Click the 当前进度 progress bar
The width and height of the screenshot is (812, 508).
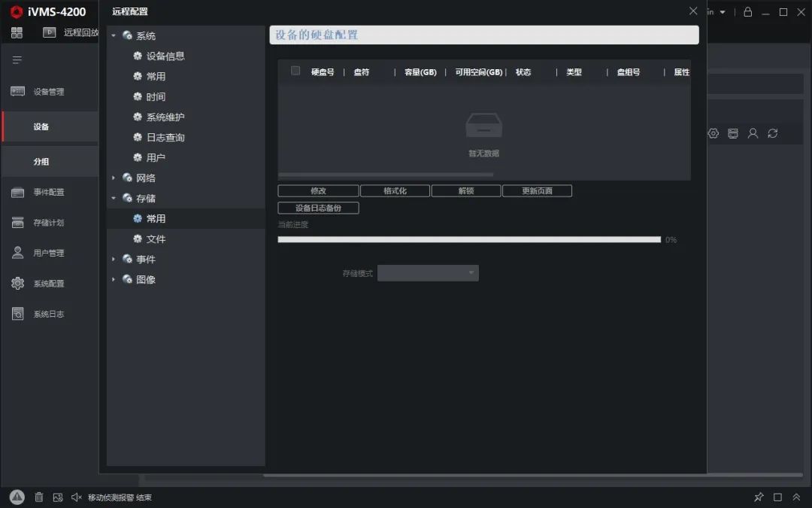(x=469, y=239)
